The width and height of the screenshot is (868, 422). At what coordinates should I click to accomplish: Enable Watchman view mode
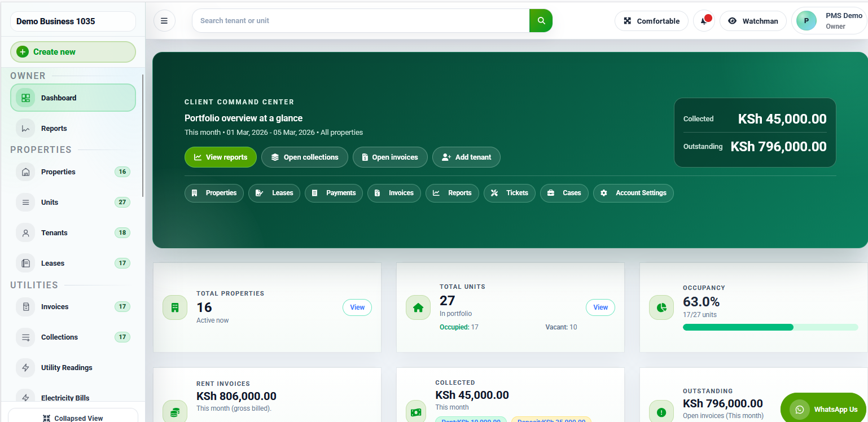(x=753, y=20)
